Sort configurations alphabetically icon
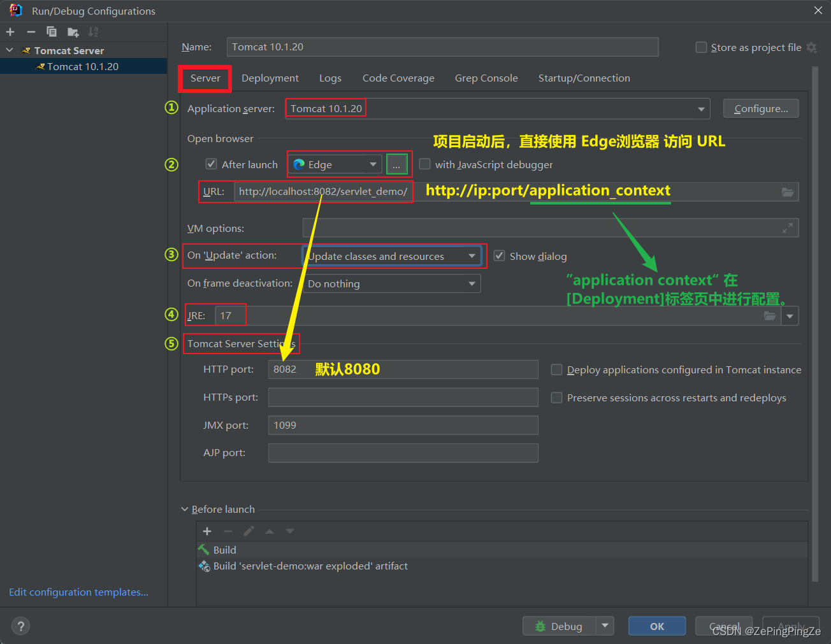831x644 pixels. tap(93, 32)
